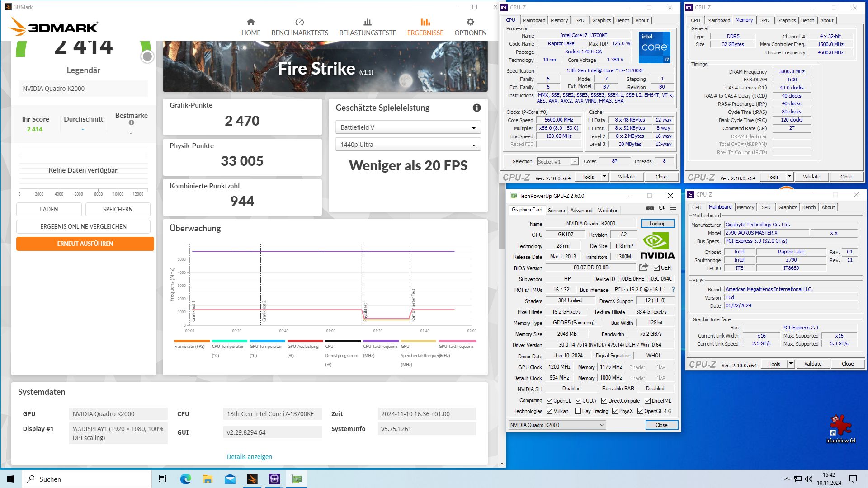
Task: Open BELASTUNGSTESTE stress test section
Action: pyautogui.click(x=368, y=27)
